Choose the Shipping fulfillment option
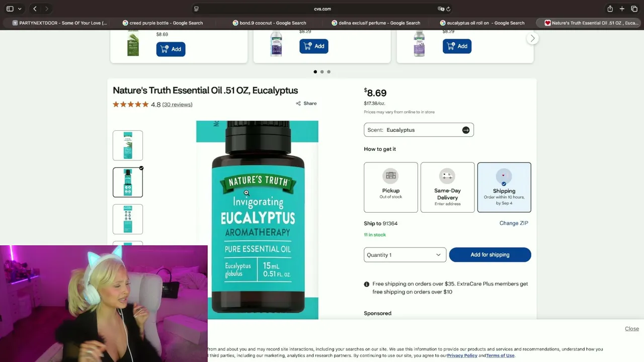 504,187
